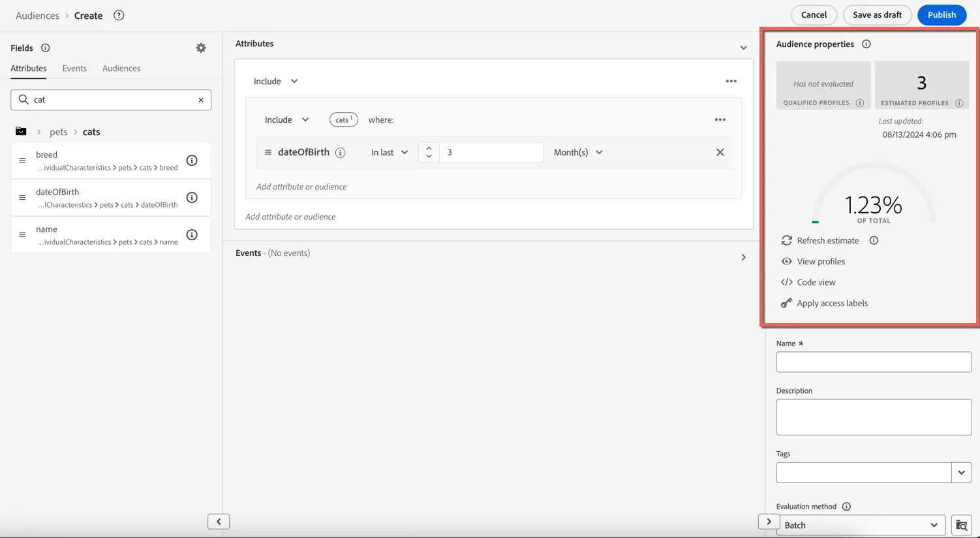Select the Attributes tab
The width and height of the screenshot is (980, 538).
(x=29, y=68)
